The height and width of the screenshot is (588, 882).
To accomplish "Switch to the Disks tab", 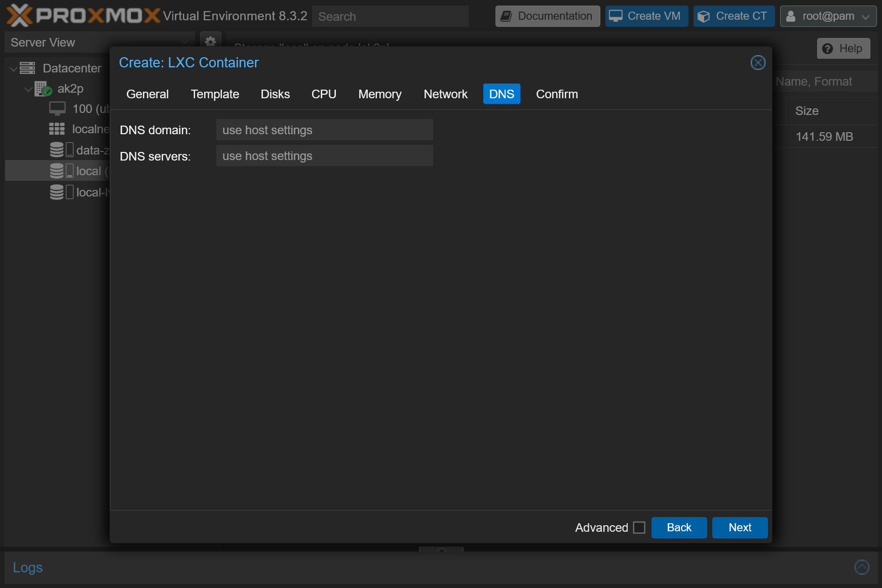I will point(275,94).
